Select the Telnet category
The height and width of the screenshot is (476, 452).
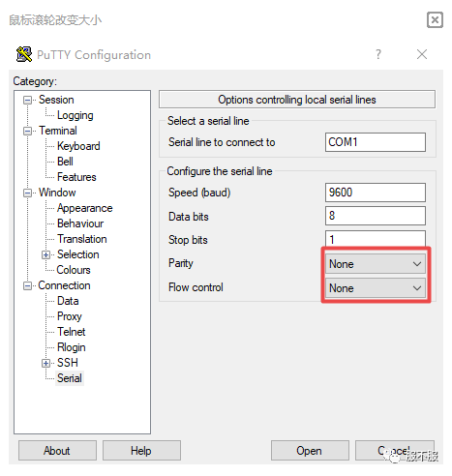(72, 332)
